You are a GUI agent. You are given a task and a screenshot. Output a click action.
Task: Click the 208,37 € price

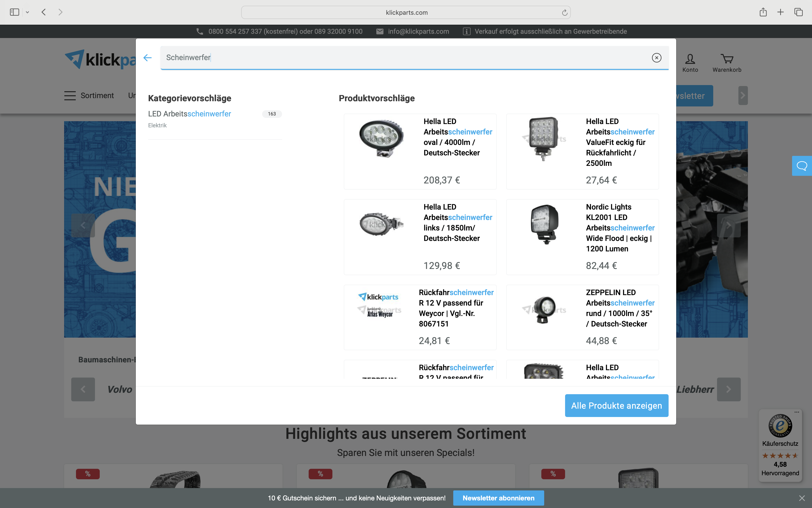point(442,180)
